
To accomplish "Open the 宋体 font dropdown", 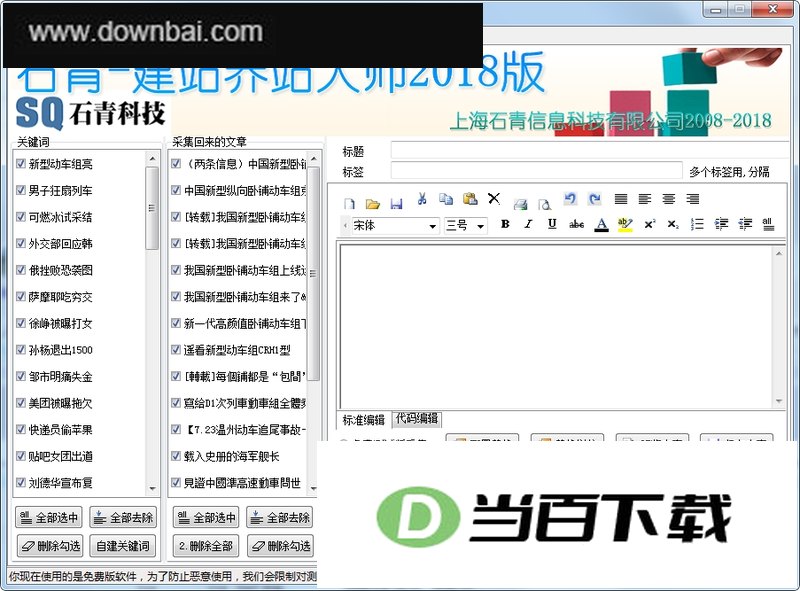I will pos(432,226).
